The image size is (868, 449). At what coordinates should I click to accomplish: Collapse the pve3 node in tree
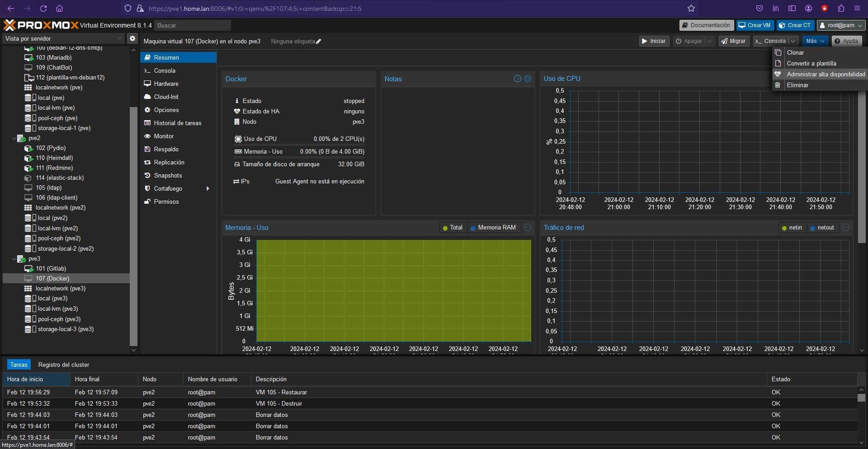(x=14, y=259)
